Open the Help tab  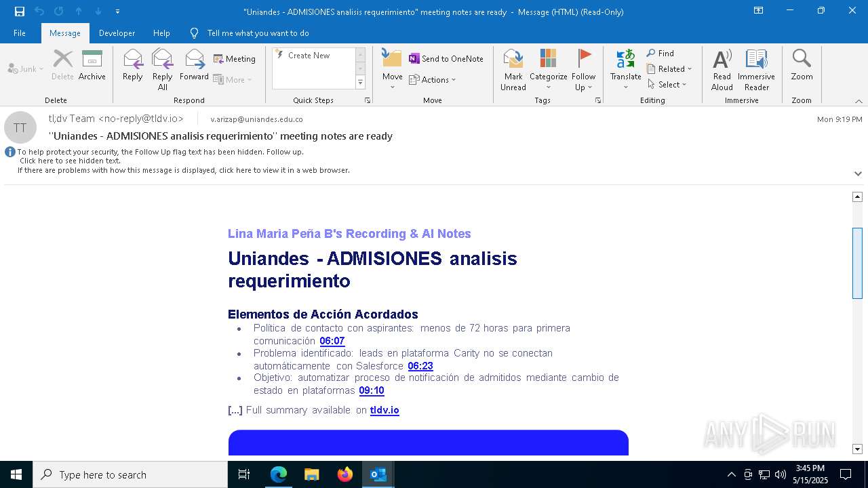(161, 33)
